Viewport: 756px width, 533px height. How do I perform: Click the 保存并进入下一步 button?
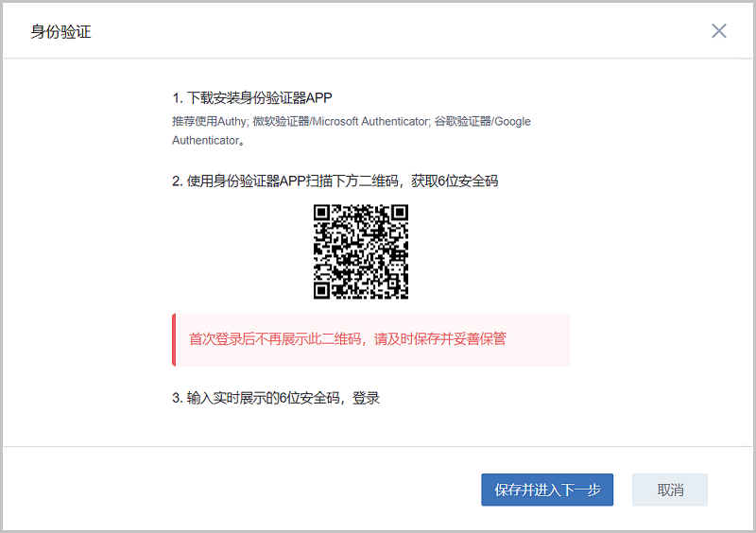547,490
